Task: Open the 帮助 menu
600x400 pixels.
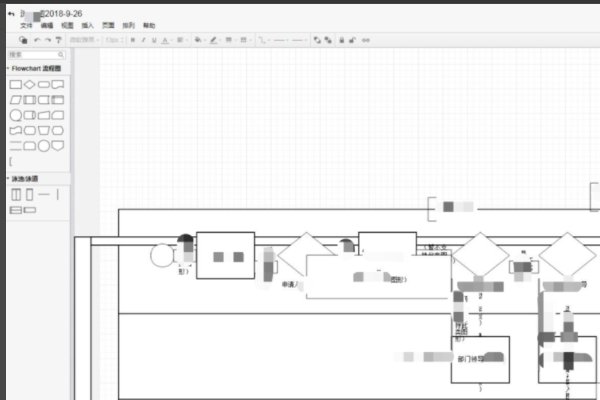Action: point(149,25)
